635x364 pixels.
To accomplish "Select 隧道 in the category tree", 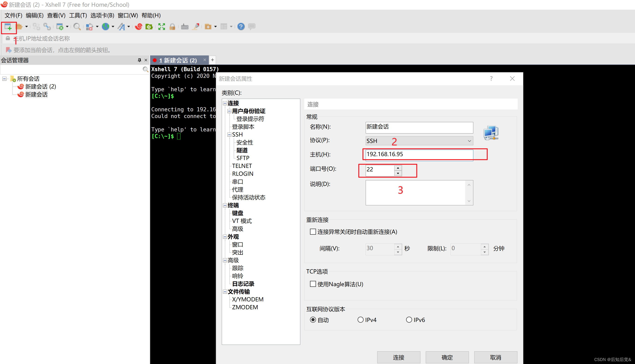I will click(242, 150).
